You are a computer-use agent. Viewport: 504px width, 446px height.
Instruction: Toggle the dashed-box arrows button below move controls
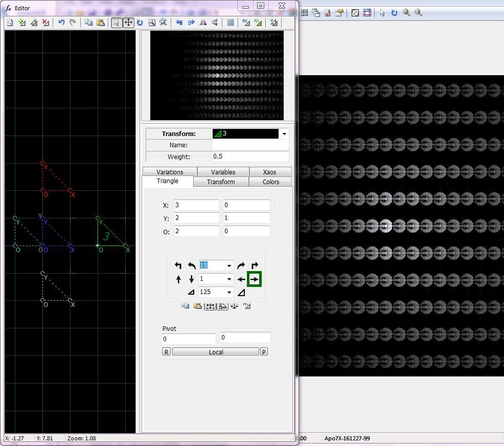coord(210,306)
